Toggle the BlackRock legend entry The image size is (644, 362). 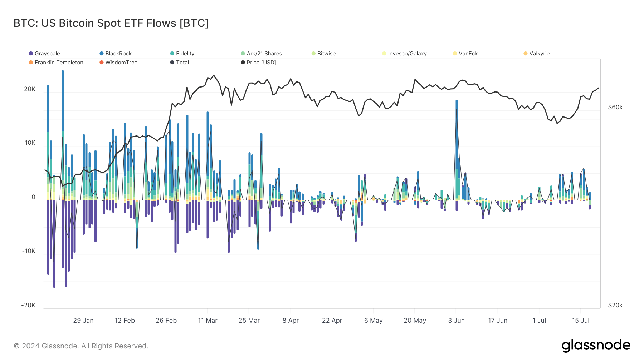tap(116, 54)
